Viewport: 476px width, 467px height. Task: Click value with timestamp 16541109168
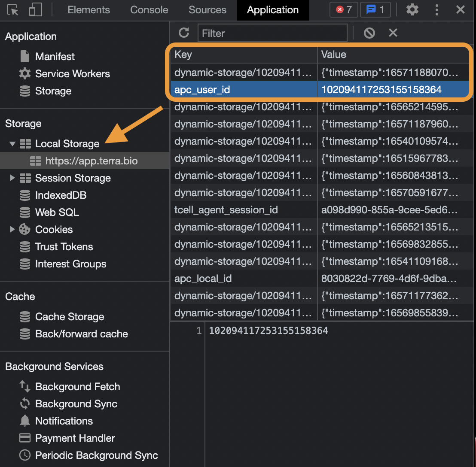(x=395, y=261)
